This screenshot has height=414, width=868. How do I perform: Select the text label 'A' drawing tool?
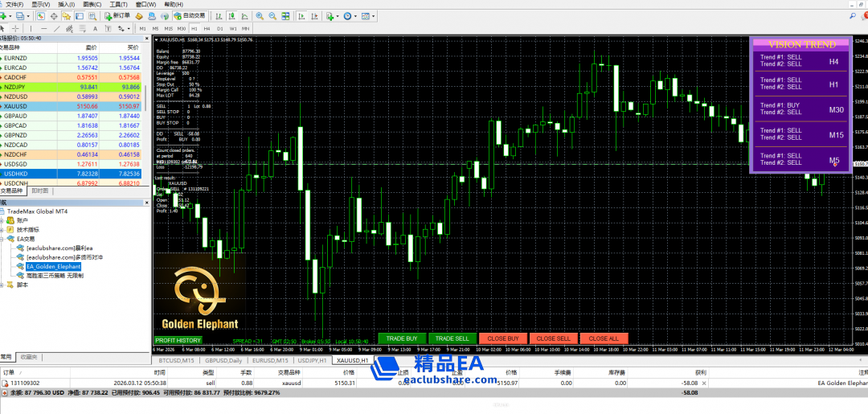pyautogui.click(x=93, y=28)
